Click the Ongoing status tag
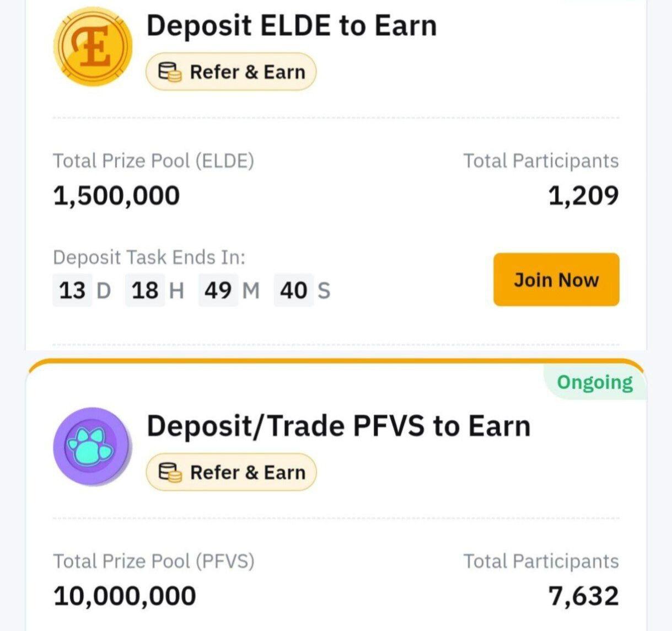The height and width of the screenshot is (631, 672). click(595, 382)
